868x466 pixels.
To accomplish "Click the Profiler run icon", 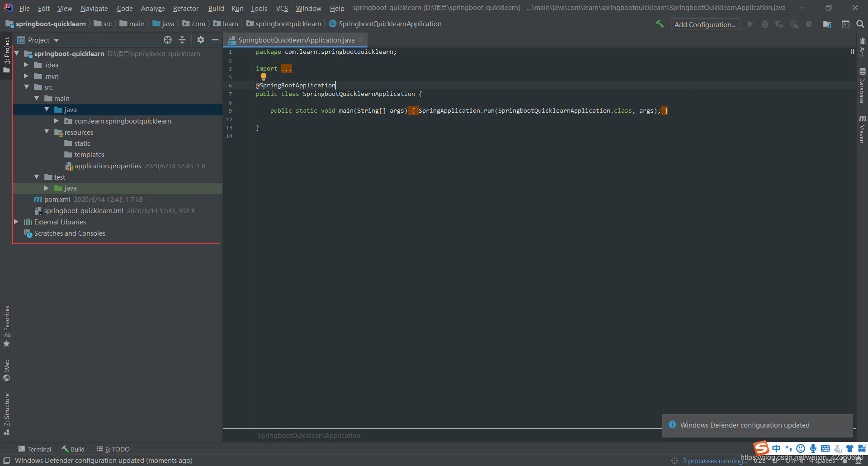I will [x=794, y=24].
